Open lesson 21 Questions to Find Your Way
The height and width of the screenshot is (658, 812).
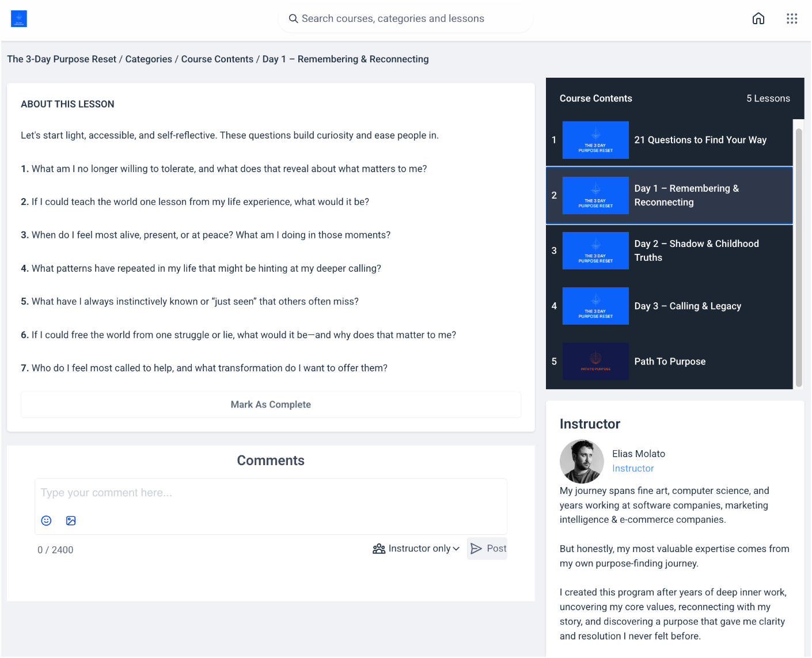click(x=669, y=140)
